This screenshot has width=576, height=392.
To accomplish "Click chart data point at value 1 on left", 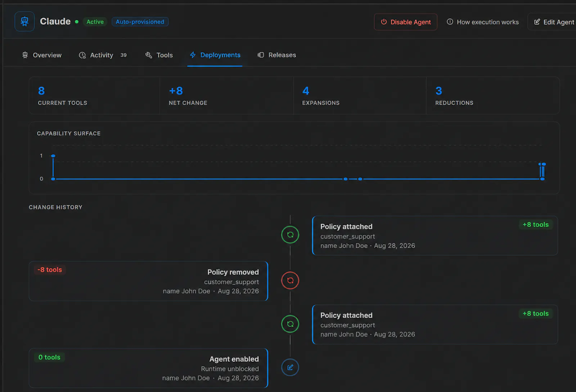I will pos(53,156).
